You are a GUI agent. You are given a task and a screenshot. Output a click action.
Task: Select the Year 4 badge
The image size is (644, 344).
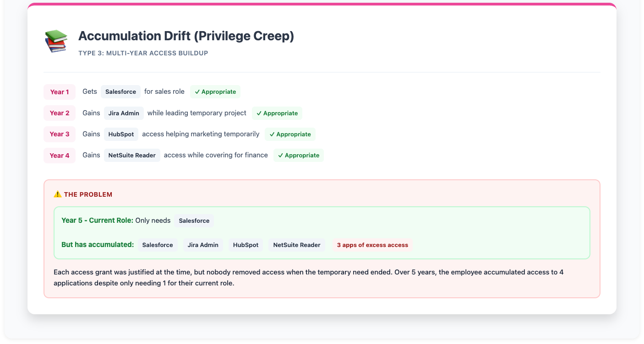(x=60, y=156)
